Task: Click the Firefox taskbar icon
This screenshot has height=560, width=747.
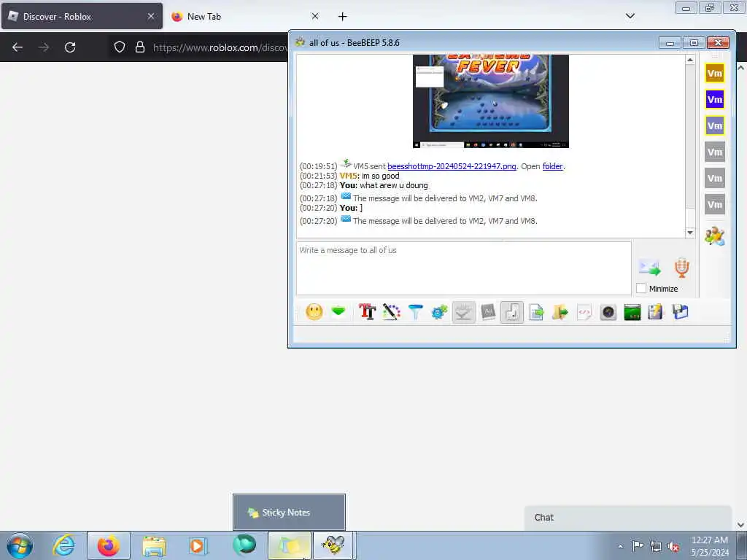Action: tap(108, 545)
